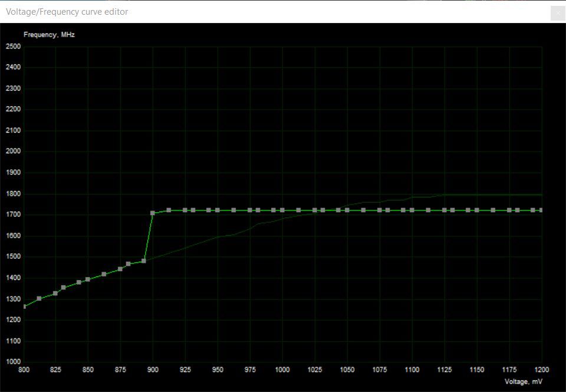Screen dimensions: 566x392
Task: Select the curve point at 1100 mV
Action: pos(412,210)
